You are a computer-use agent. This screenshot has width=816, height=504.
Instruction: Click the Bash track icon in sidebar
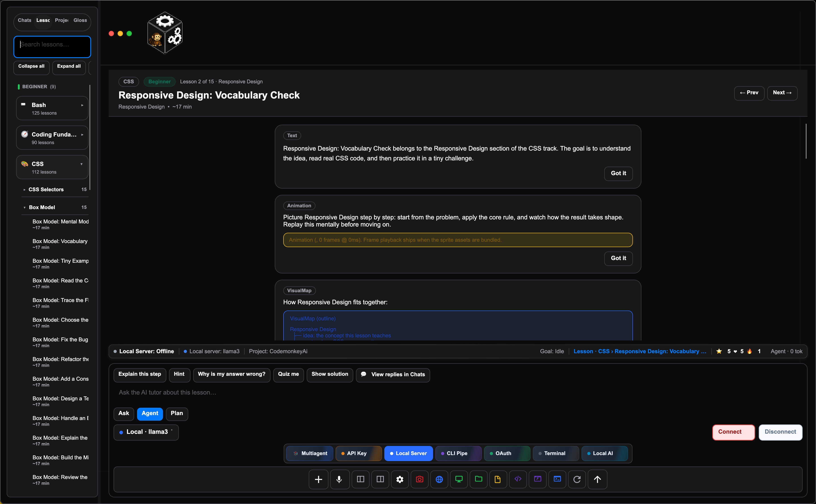23,105
